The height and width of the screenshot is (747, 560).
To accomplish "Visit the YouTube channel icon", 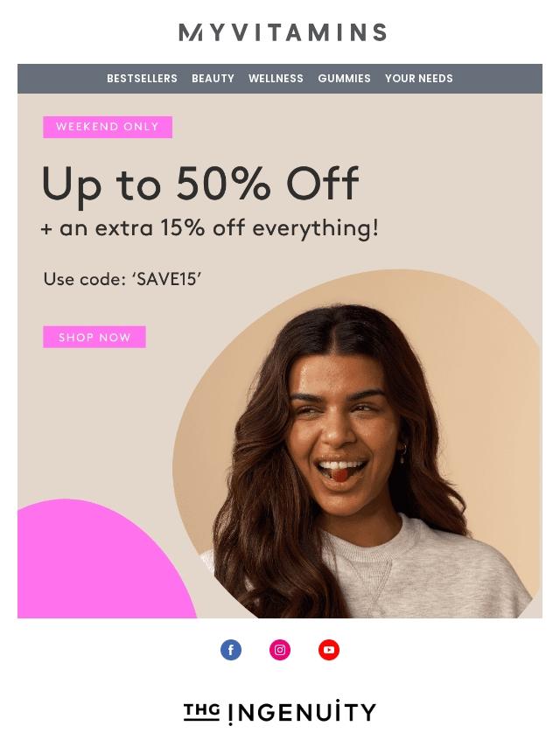I will point(329,650).
